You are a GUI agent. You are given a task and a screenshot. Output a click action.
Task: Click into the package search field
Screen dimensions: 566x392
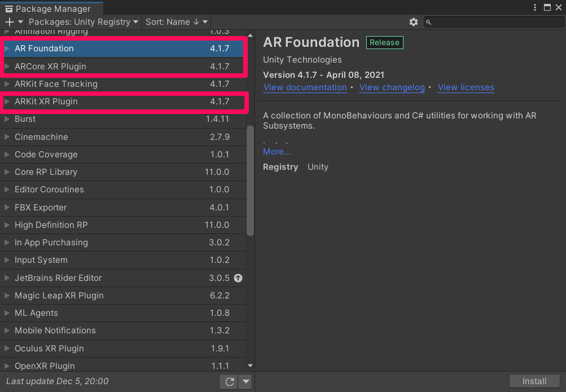coord(495,22)
